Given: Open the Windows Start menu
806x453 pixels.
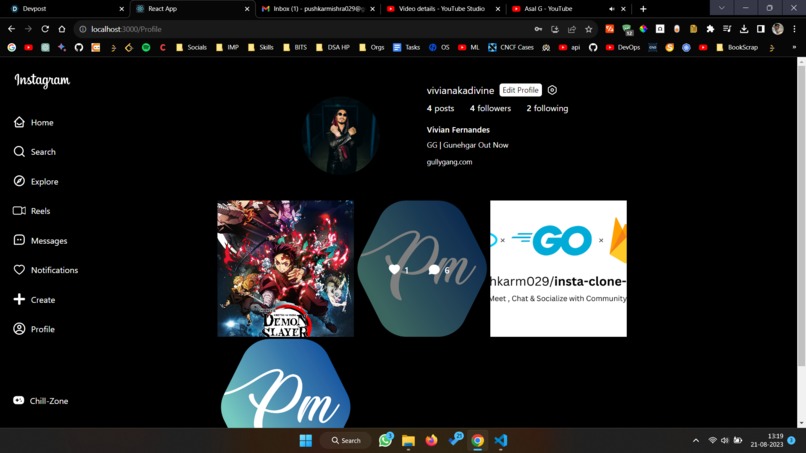Looking at the screenshot, I should (306, 441).
